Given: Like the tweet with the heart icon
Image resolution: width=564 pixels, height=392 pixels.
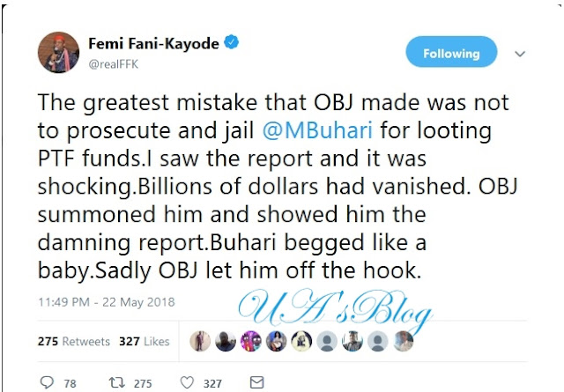Looking at the screenshot, I should (x=187, y=382).
